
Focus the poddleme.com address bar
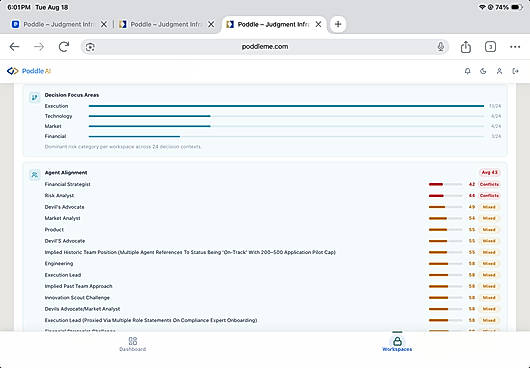click(x=265, y=47)
